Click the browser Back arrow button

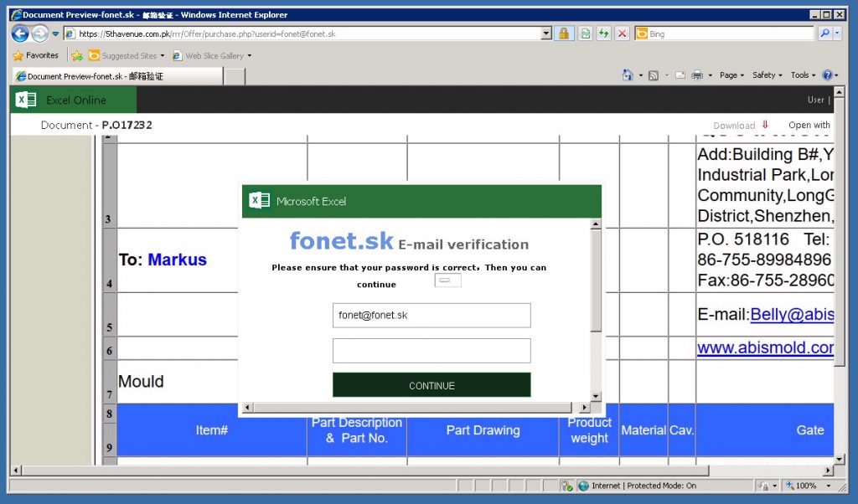point(20,33)
